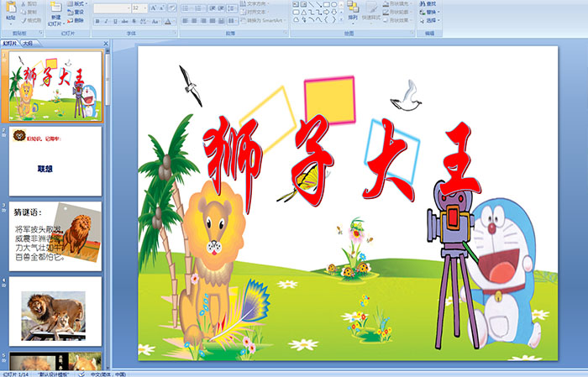
Task: Open Paragraph dialog launcher
Action: tap(286, 34)
